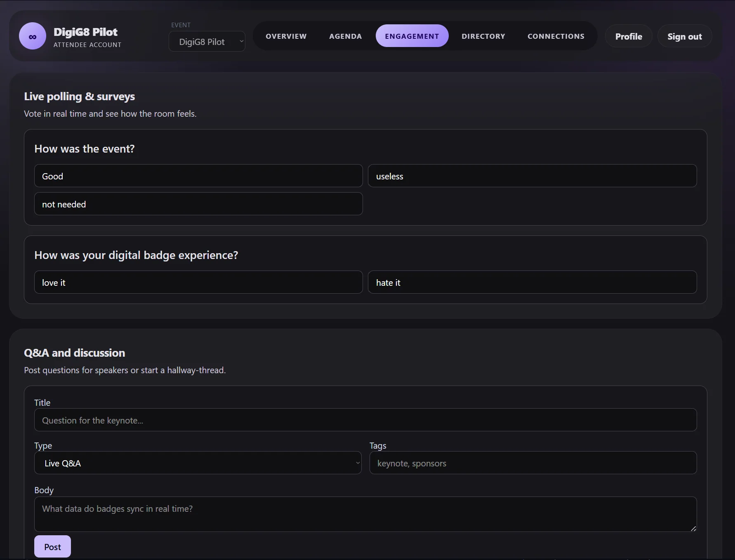The height and width of the screenshot is (560, 735).
Task: Submit the question with Post button
Action: (x=52, y=546)
